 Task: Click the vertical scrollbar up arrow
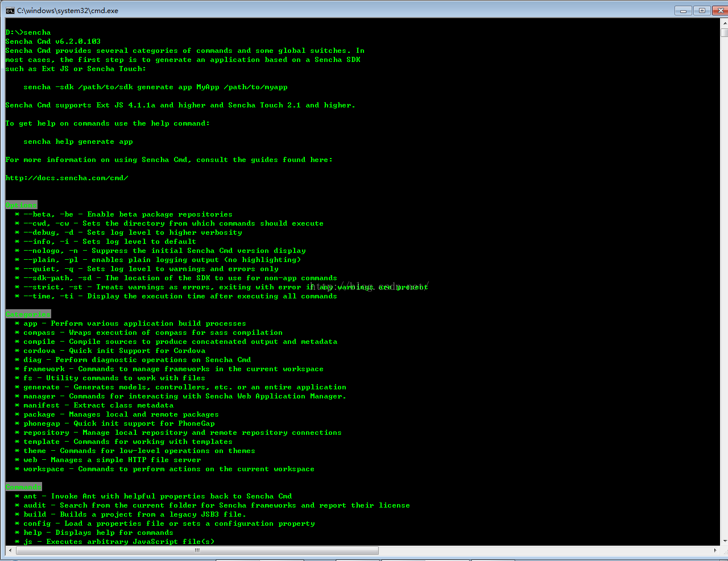point(724,23)
